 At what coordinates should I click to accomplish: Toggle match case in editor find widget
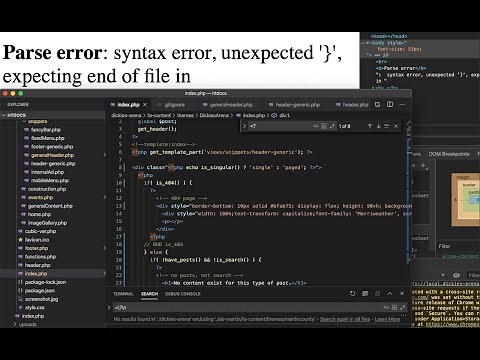tap(315, 126)
